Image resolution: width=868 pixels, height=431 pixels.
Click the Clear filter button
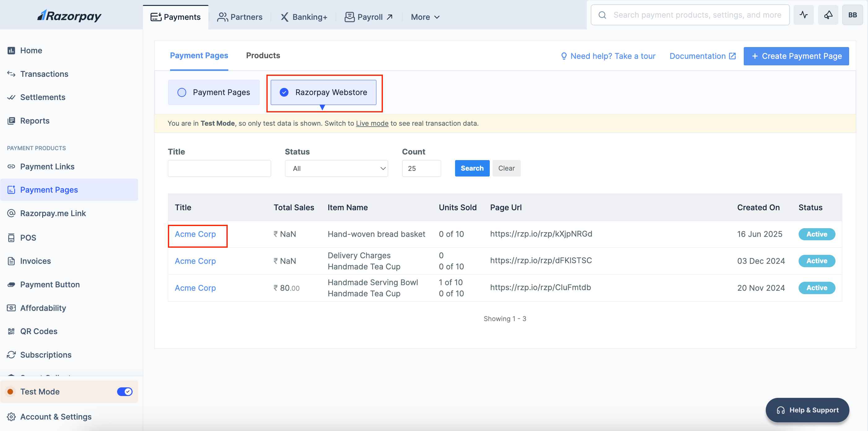[506, 168]
